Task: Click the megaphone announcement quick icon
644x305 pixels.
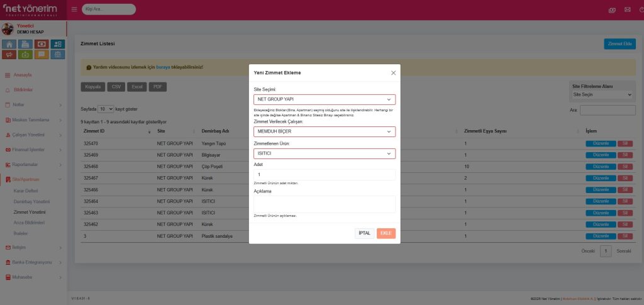Action: click(9, 54)
